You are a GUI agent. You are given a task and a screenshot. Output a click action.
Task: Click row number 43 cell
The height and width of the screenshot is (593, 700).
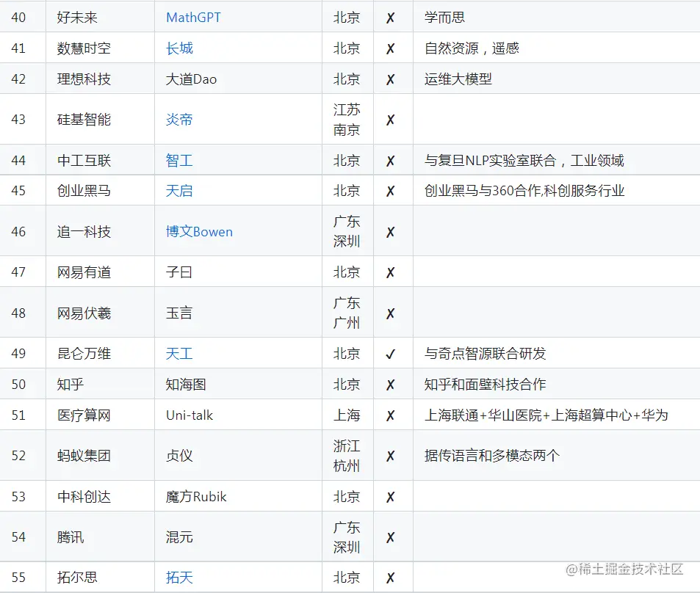tap(21, 120)
